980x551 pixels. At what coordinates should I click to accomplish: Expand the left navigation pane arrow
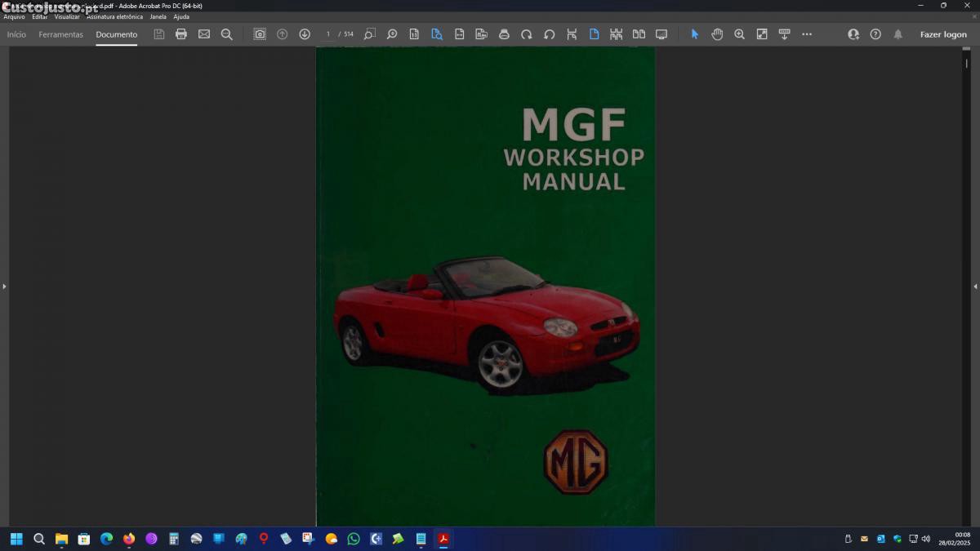pos(4,287)
